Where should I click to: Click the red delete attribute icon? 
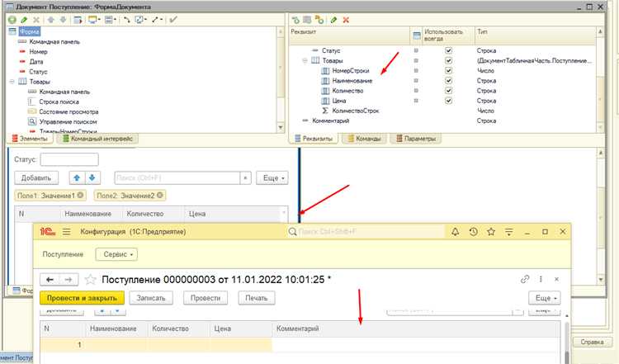click(345, 18)
